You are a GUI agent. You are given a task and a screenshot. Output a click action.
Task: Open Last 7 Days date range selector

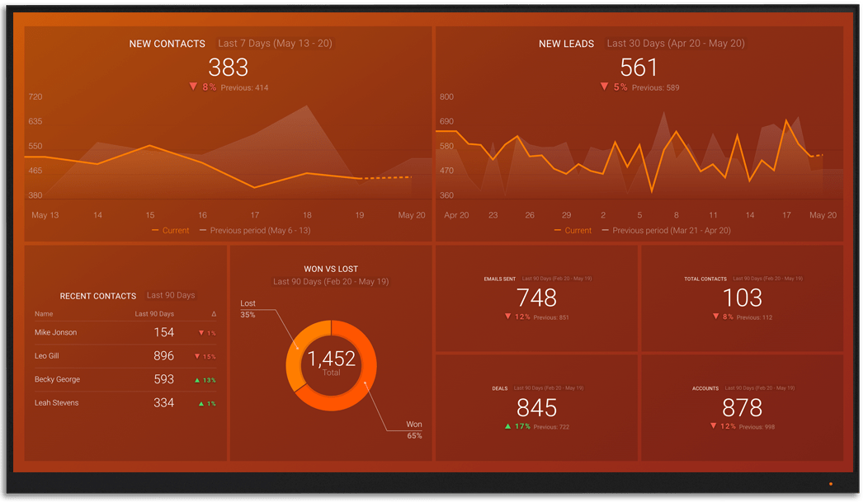[275, 44]
